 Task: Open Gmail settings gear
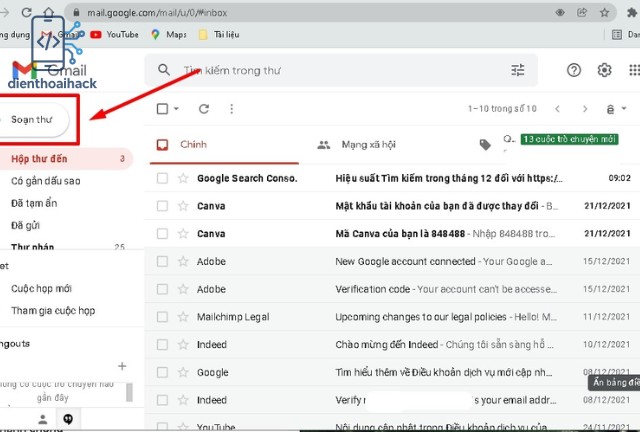tap(604, 70)
